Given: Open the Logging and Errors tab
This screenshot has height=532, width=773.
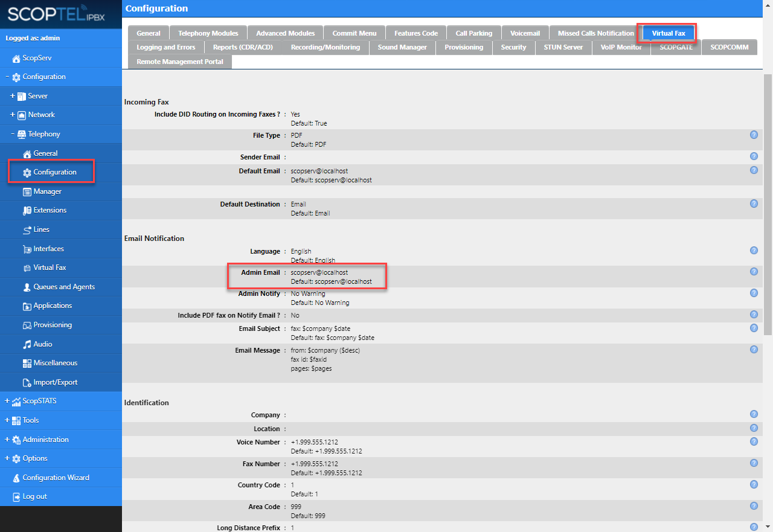Looking at the screenshot, I should click(166, 47).
